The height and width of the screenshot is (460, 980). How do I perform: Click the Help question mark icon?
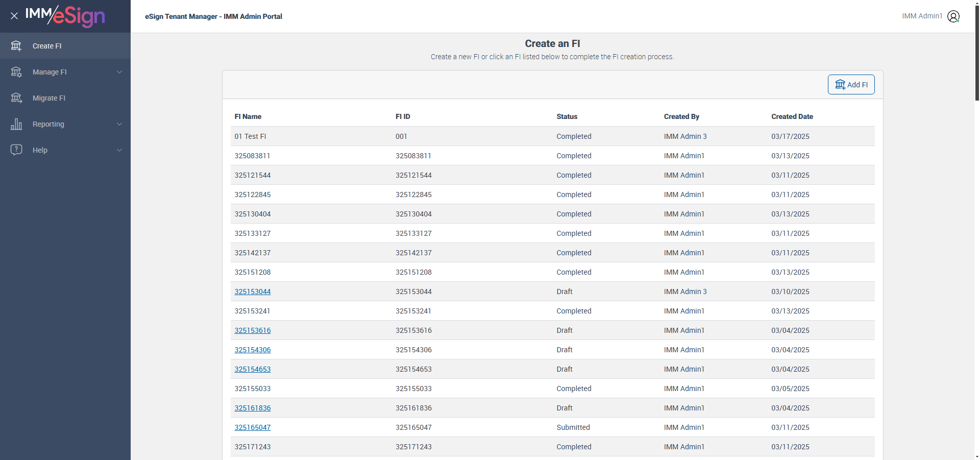(x=16, y=150)
